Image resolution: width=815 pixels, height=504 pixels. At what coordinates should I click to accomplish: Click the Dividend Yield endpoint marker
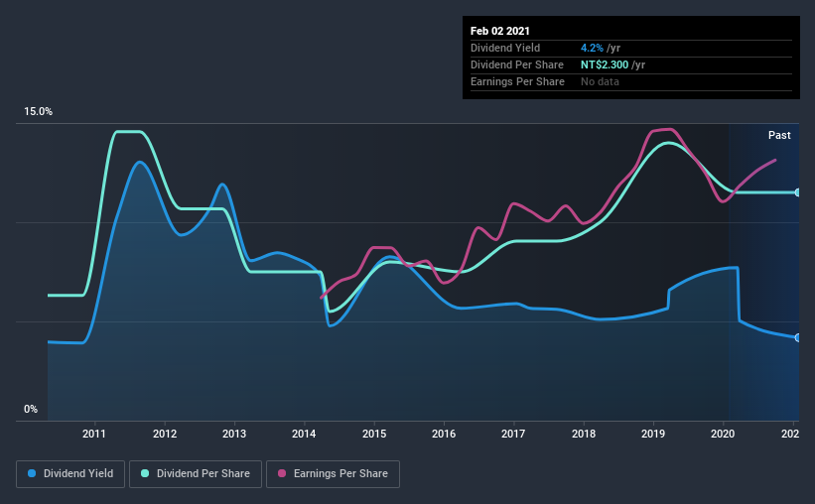(x=797, y=337)
